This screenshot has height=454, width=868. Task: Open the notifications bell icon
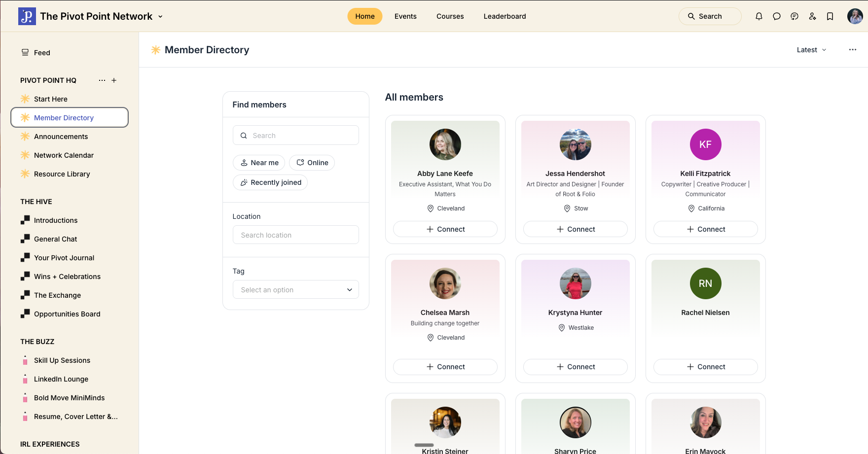(x=759, y=16)
